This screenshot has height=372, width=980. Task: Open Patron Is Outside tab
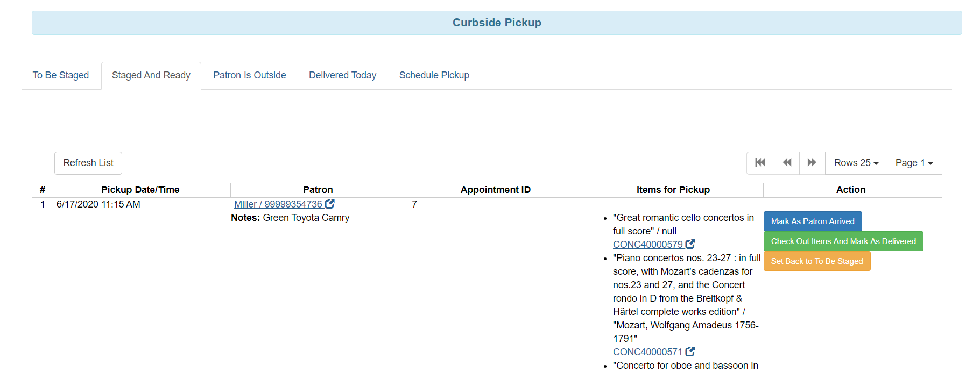coord(250,75)
